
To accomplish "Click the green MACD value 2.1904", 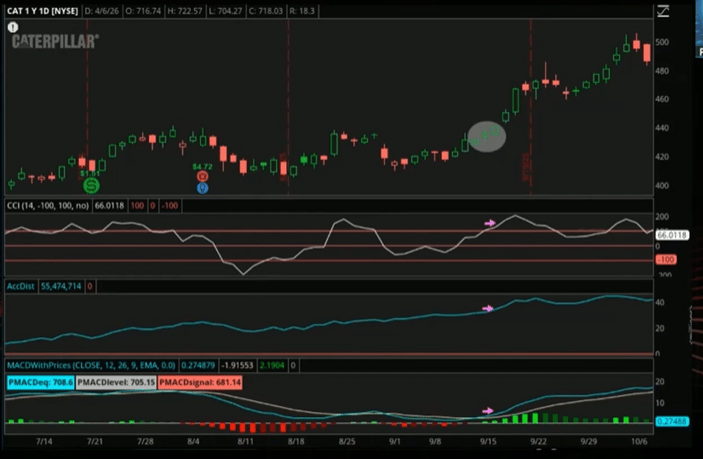I will coord(272,365).
